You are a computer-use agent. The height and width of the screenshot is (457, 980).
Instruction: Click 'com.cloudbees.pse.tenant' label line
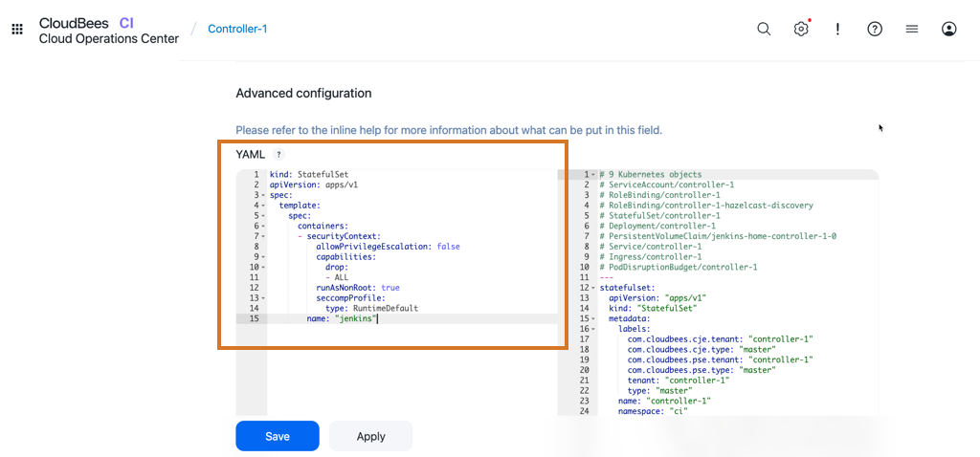tap(720, 360)
